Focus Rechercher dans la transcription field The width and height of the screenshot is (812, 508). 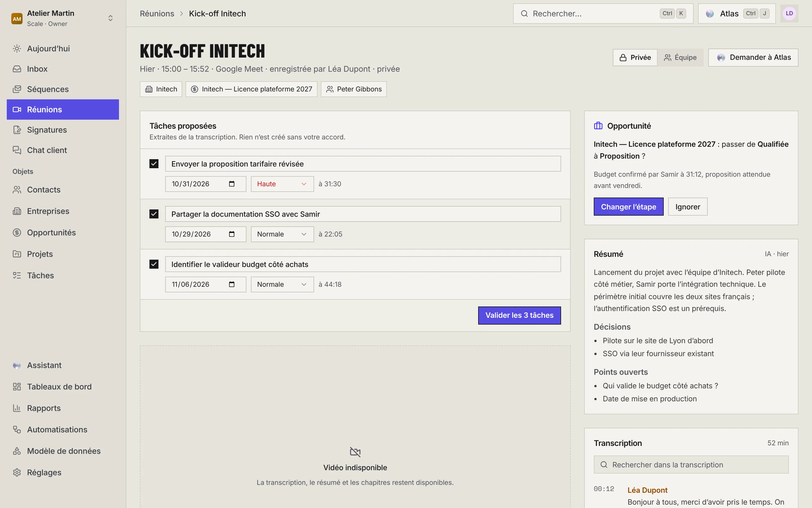tap(691, 465)
